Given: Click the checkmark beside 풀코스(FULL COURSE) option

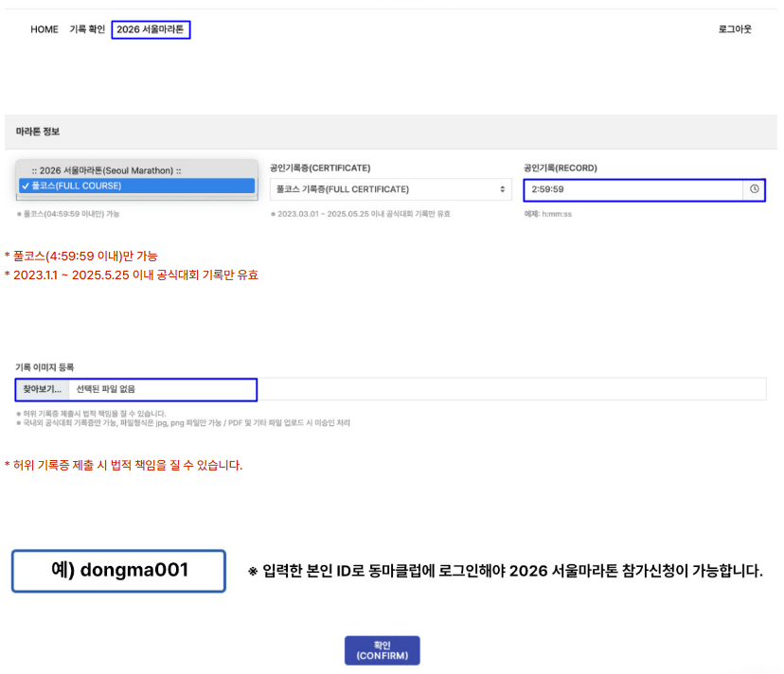Looking at the screenshot, I should point(26,186).
